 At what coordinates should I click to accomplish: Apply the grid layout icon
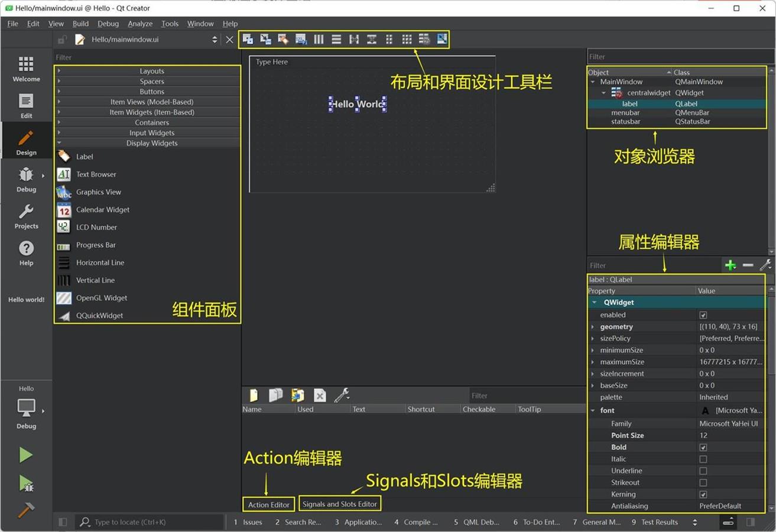click(407, 39)
